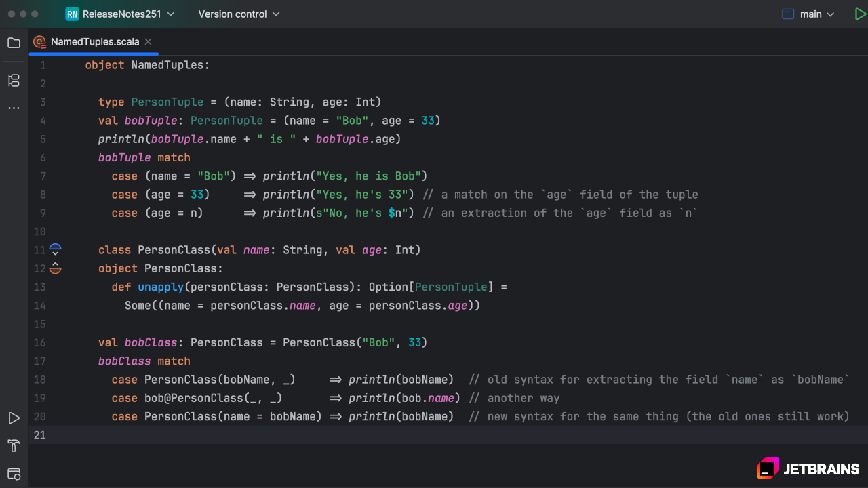The width and height of the screenshot is (868, 488).
Task: Open the Build tool window hammer icon
Action: [x=14, y=445]
